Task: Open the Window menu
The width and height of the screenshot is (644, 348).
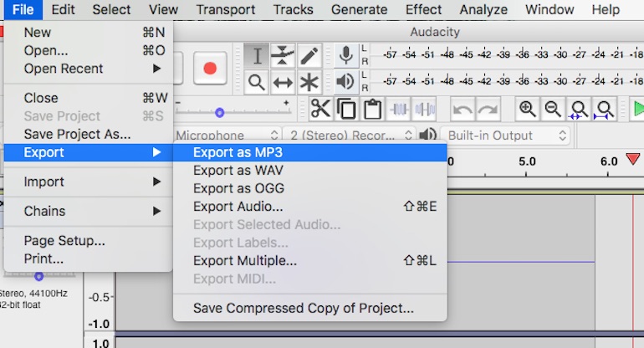Action: [x=549, y=9]
